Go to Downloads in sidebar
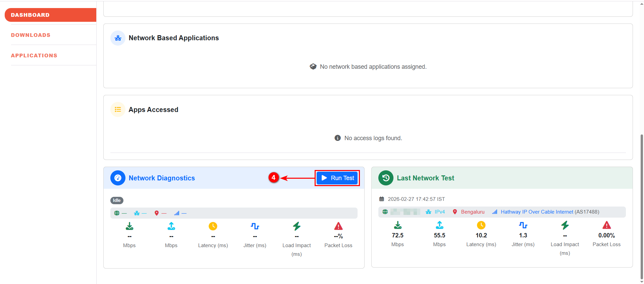The width and height of the screenshot is (644, 284). coord(31,35)
